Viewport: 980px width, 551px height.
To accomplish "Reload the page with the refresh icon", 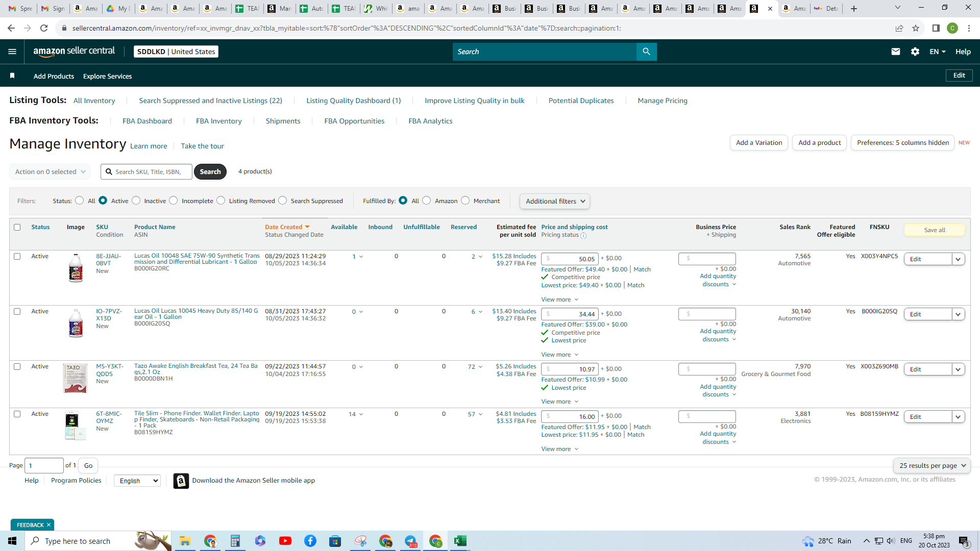I will tap(44, 28).
